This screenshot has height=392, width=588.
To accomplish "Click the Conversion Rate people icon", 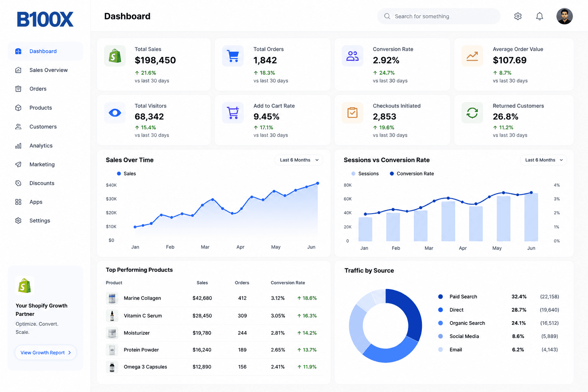I will coord(352,56).
